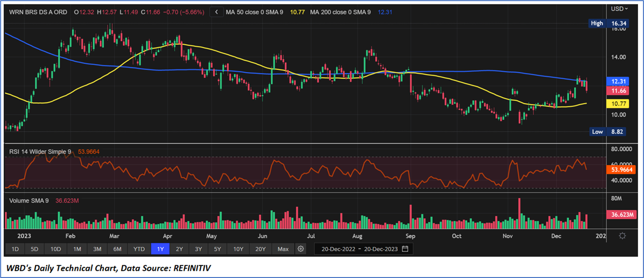The height and width of the screenshot is (278, 644).
Task: Select the 5D time range
Action: pyautogui.click(x=34, y=249)
